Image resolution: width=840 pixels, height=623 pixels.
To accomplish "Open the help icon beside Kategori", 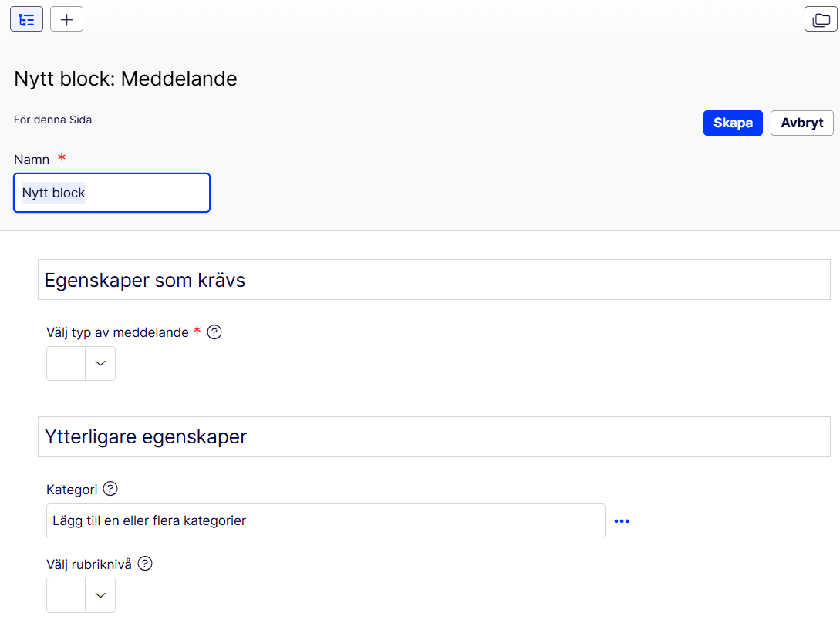I will click(110, 489).
